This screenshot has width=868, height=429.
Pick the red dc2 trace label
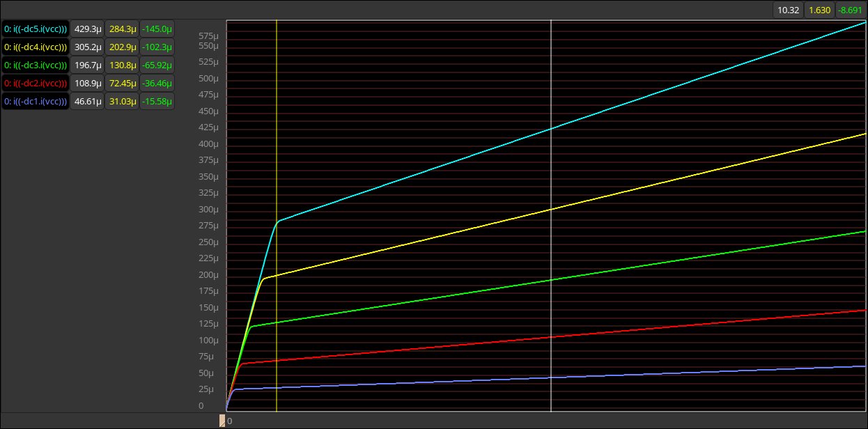[36, 84]
